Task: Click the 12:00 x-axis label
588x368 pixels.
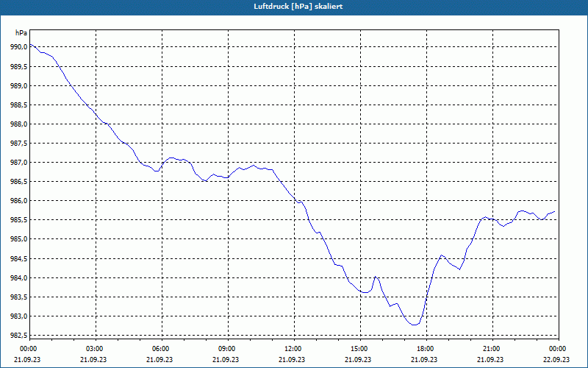Action: pyautogui.click(x=292, y=349)
